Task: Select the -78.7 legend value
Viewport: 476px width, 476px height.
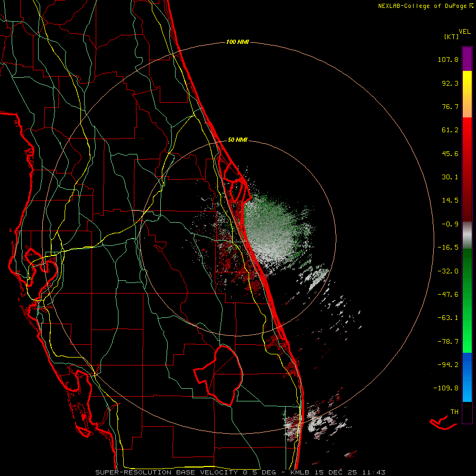Action: [x=448, y=342]
